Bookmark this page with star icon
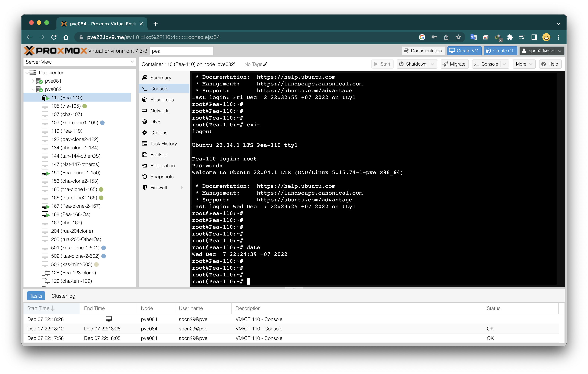Screen dimensions: 588x374 click(x=458, y=37)
